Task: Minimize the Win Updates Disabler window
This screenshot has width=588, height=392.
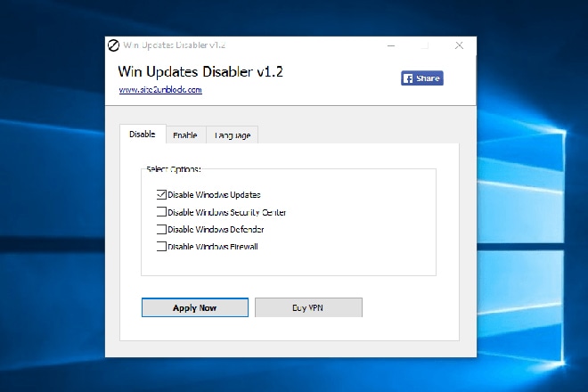Action: [391, 45]
